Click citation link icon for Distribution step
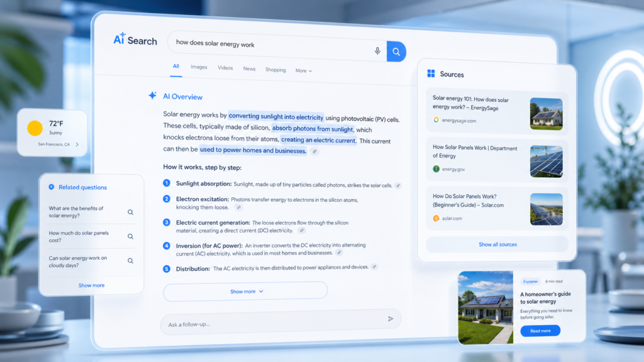 374,266
